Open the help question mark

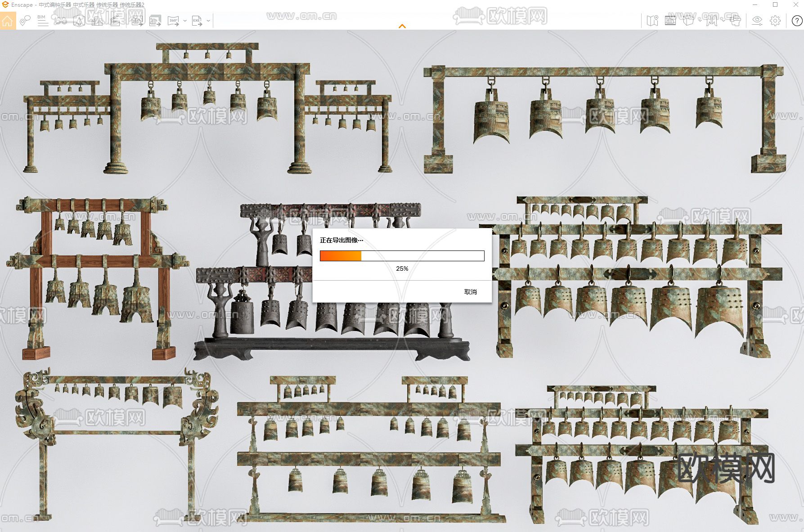pyautogui.click(x=797, y=21)
